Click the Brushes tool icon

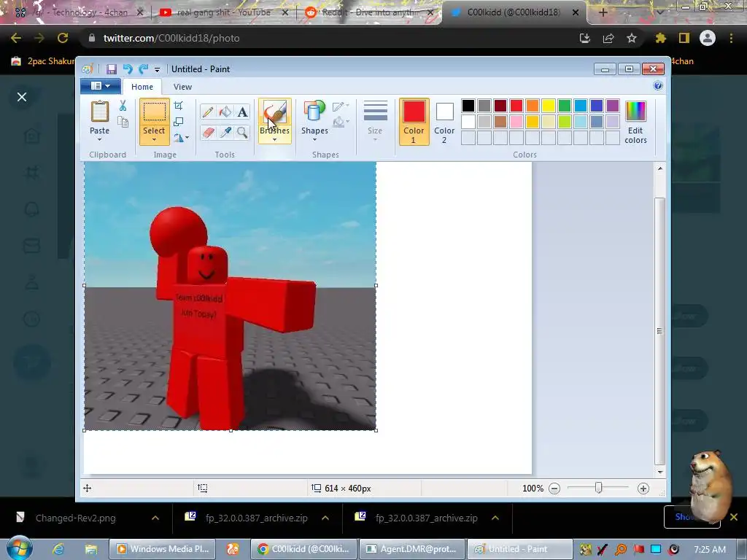coord(275,112)
